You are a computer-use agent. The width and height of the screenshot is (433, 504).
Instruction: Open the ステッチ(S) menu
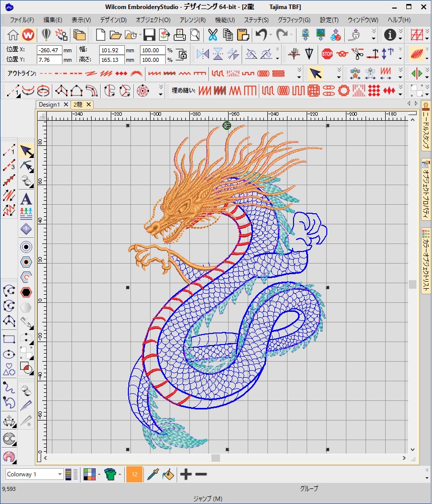click(x=256, y=20)
